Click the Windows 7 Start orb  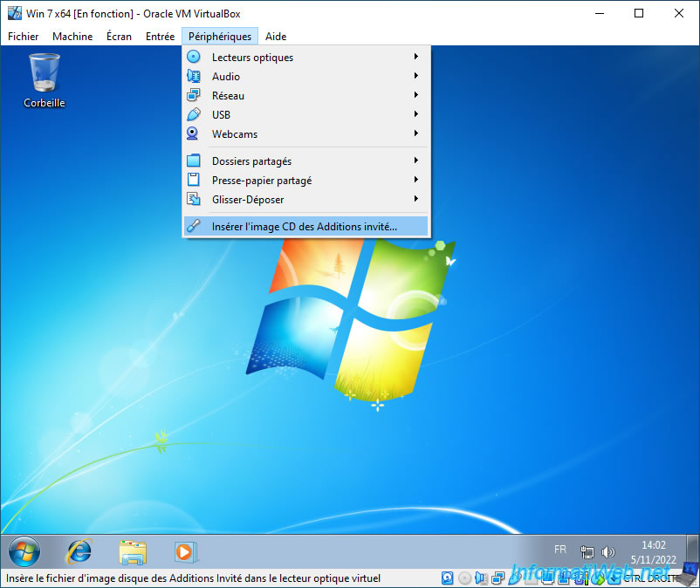pyautogui.click(x=24, y=551)
